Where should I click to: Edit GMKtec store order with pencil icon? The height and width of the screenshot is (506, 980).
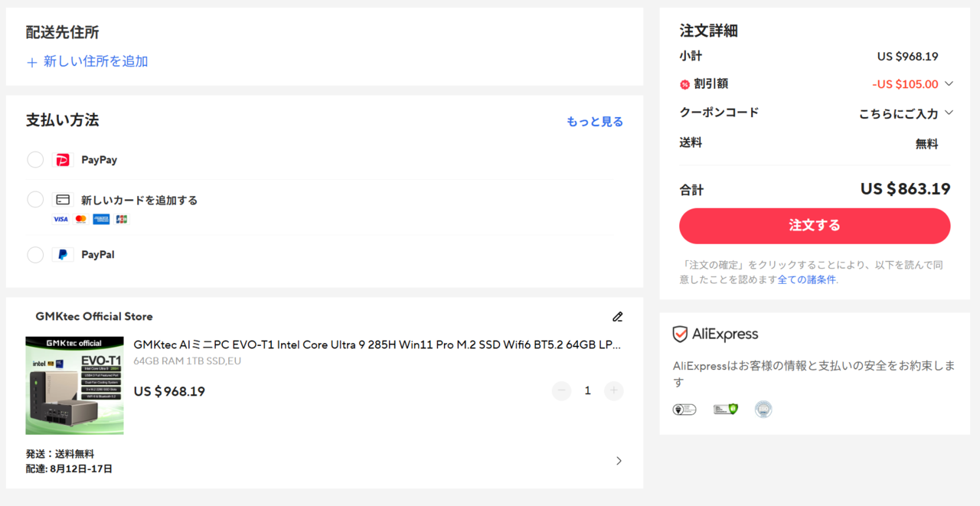click(x=618, y=317)
